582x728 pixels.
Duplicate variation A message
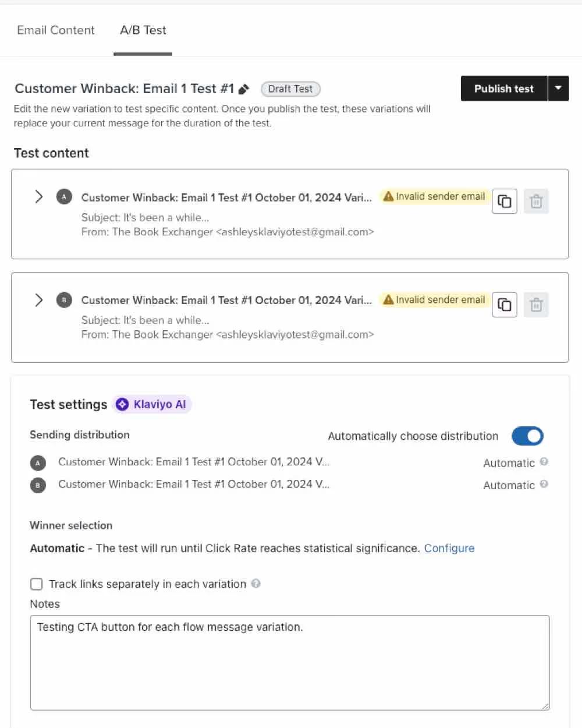[504, 201]
